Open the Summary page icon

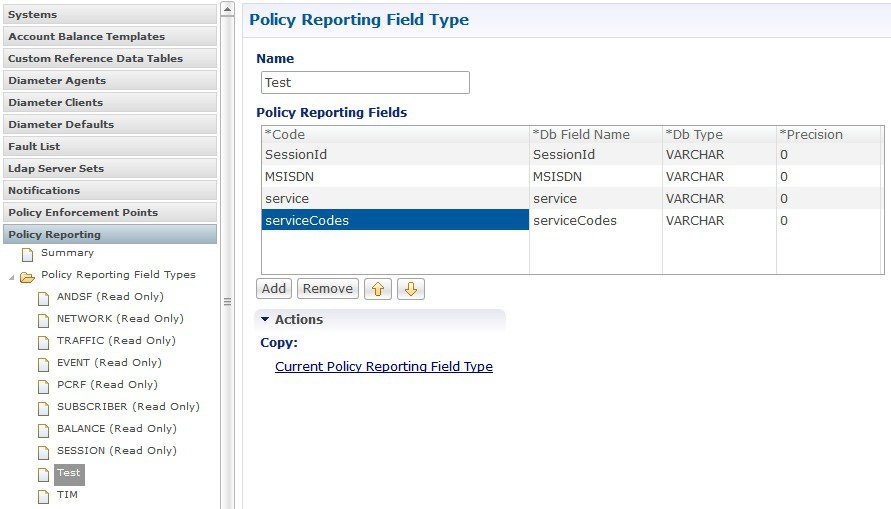(x=27, y=253)
